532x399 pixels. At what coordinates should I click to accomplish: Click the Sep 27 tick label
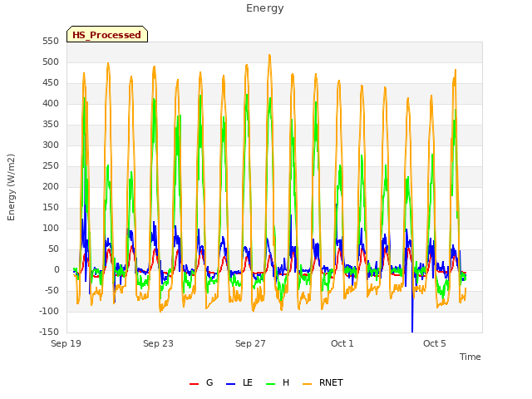pos(250,343)
